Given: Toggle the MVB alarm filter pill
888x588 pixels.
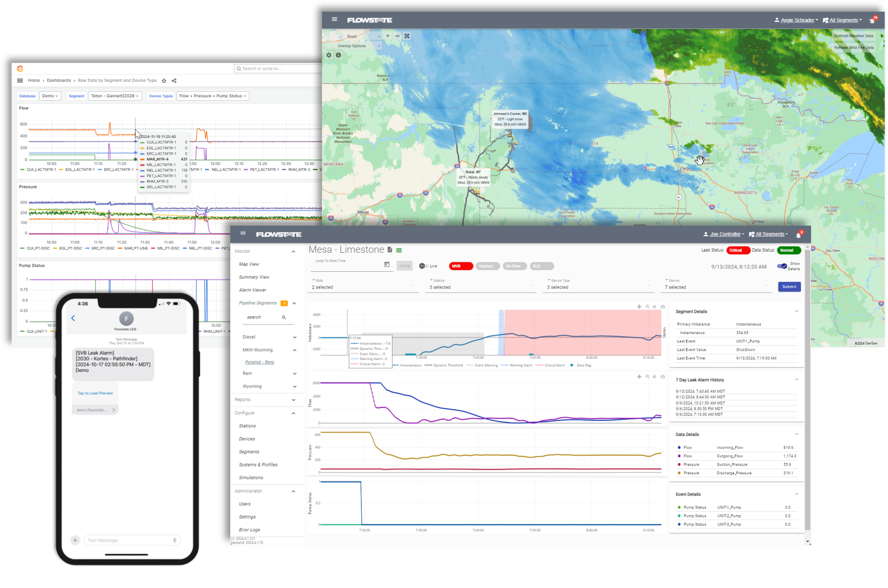Looking at the screenshot, I should point(461,266).
